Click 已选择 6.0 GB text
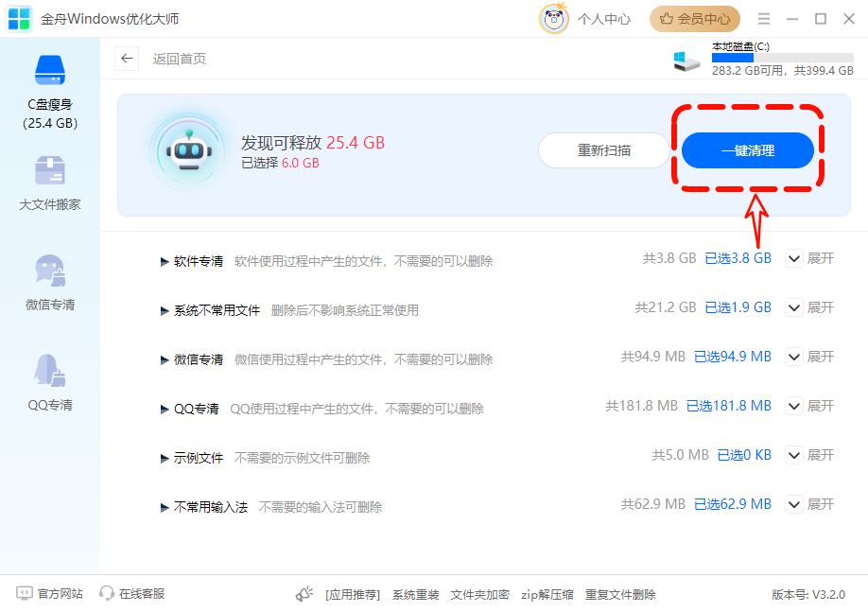This screenshot has width=868, height=612. coord(280,163)
